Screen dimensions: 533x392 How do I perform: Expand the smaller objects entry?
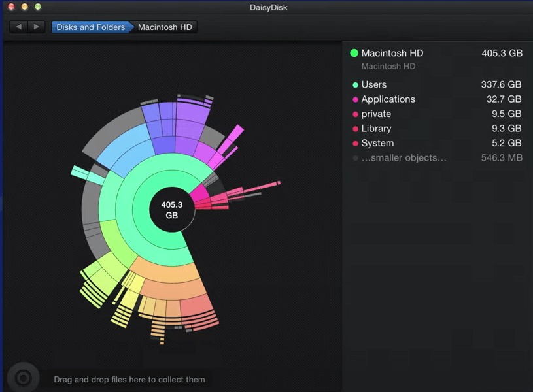pos(437,157)
